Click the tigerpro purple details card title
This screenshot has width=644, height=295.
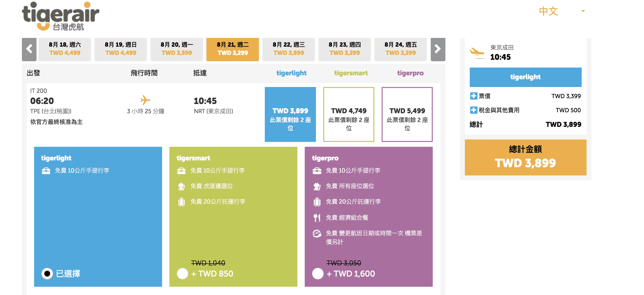point(325,158)
